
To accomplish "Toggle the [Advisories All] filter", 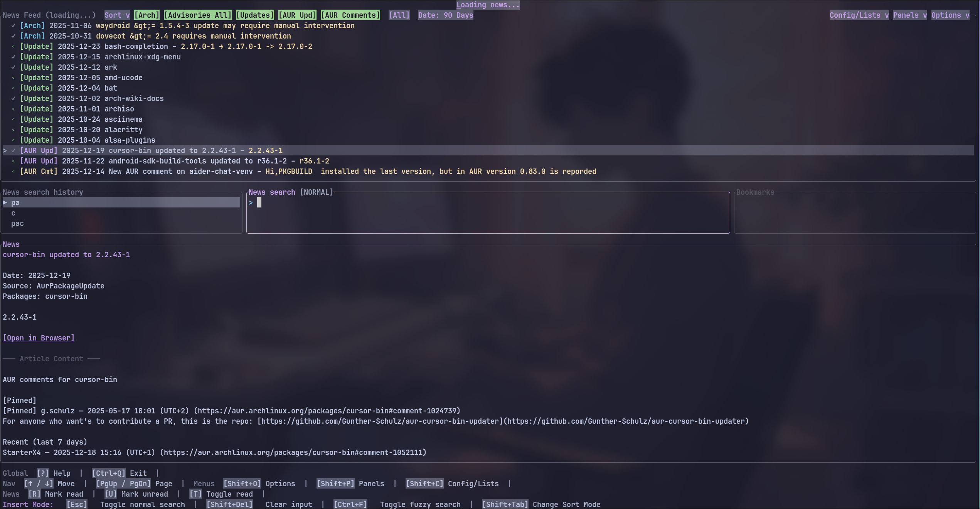I will pos(198,15).
